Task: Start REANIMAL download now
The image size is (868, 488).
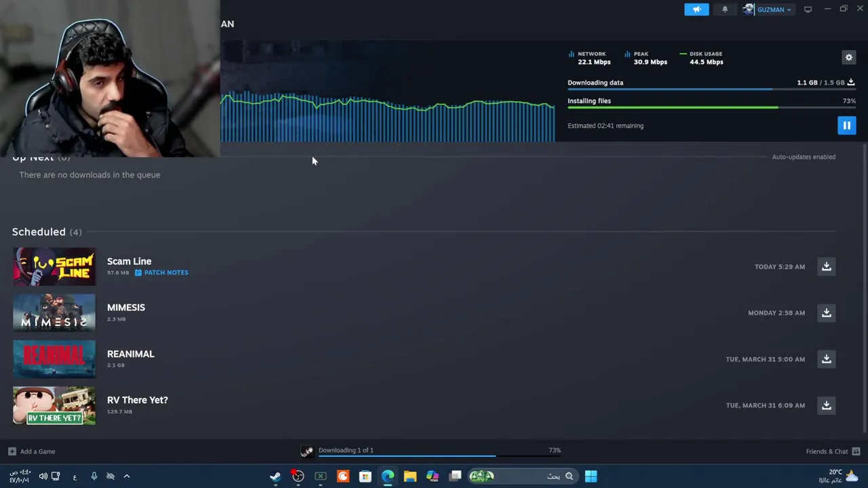Action: click(826, 359)
